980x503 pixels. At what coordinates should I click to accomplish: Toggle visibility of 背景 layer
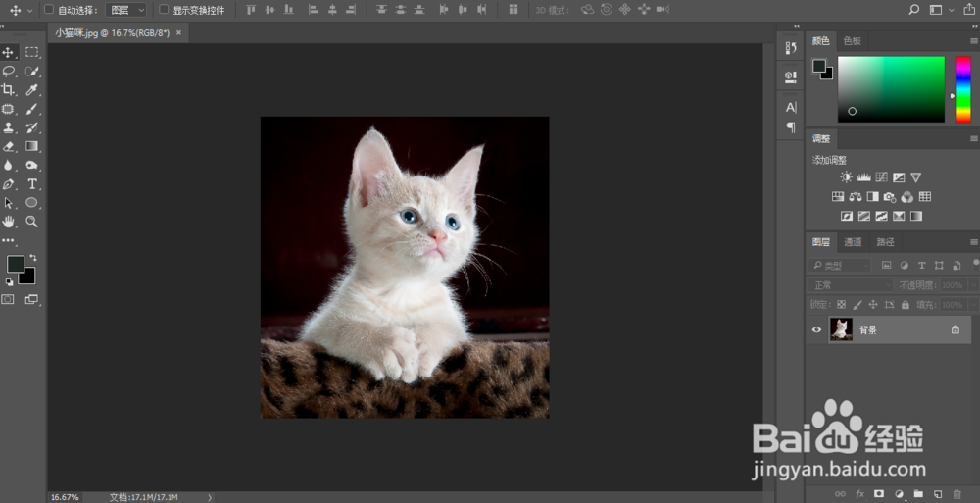(817, 329)
